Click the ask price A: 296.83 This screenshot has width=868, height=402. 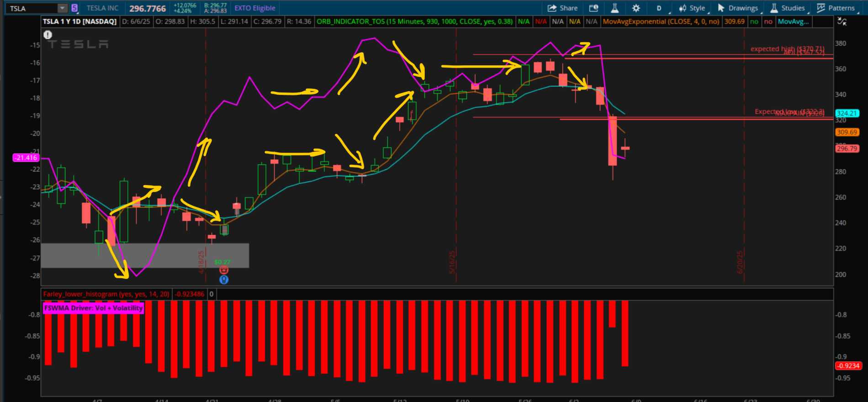pyautogui.click(x=215, y=11)
